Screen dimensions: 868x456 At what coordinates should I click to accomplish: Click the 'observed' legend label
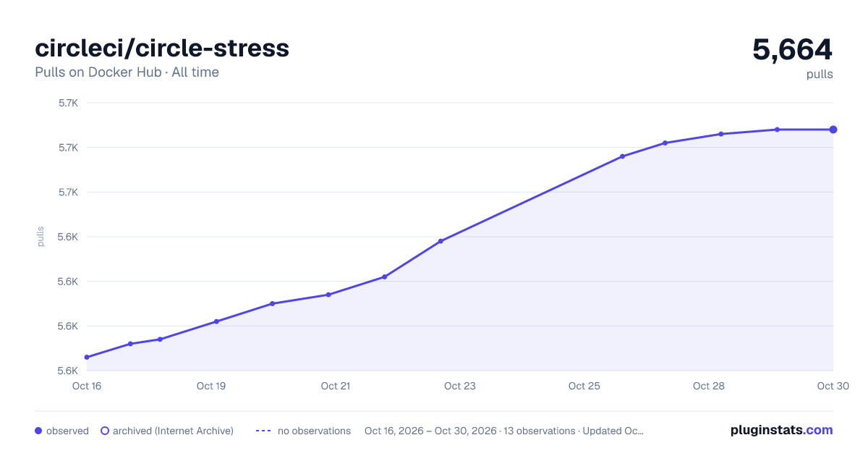click(x=67, y=431)
